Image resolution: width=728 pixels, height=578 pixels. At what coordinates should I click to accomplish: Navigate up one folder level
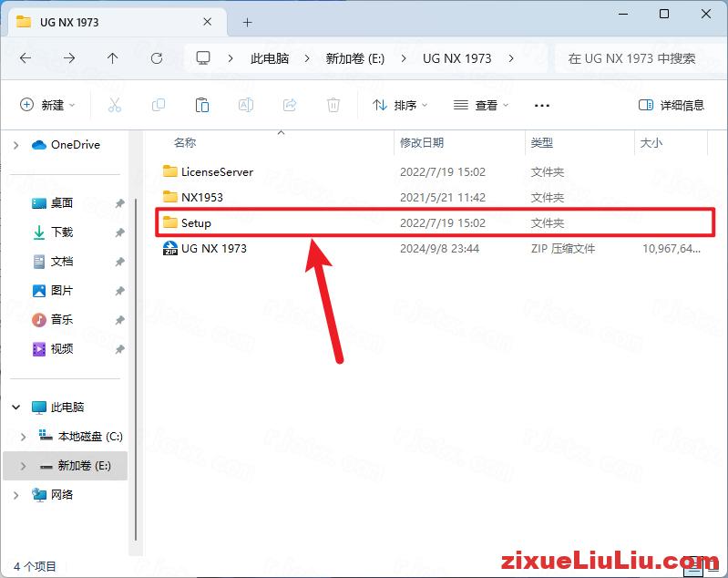tap(112, 58)
